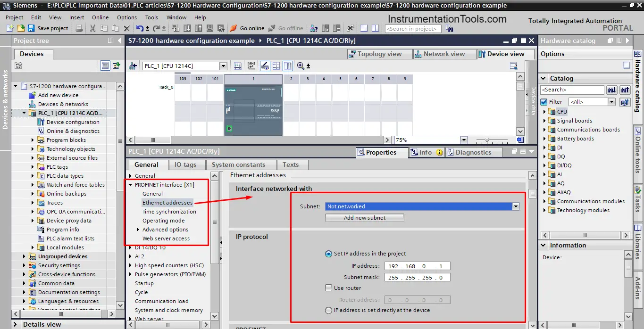Click the Cut scissors icon
This screenshot has width=644, height=329.
click(x=92, y=28)
